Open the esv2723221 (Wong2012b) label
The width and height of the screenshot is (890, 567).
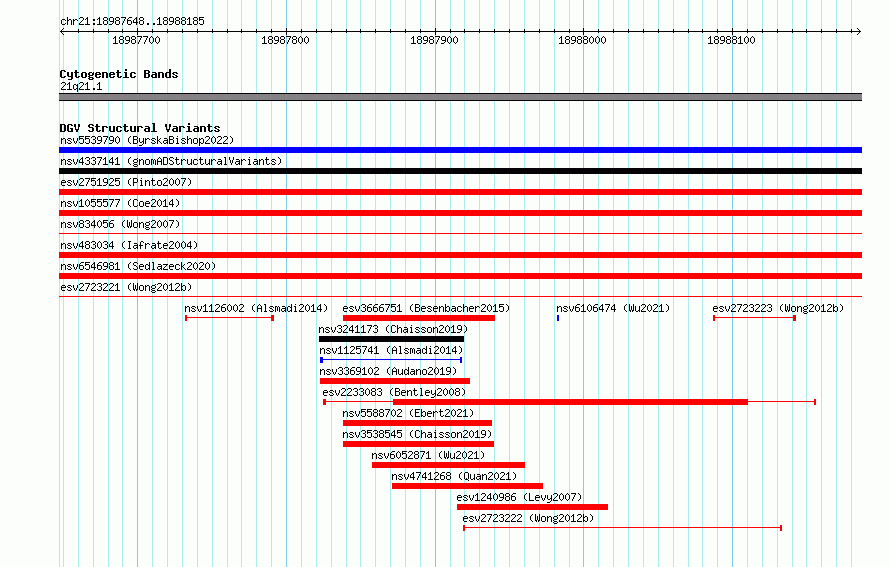click(x=126, y=287)
